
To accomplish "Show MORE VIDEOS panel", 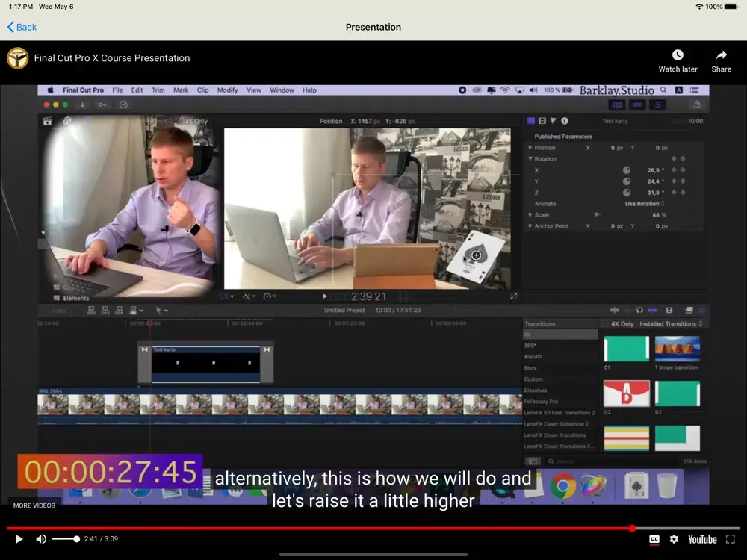I will (34, 505).
